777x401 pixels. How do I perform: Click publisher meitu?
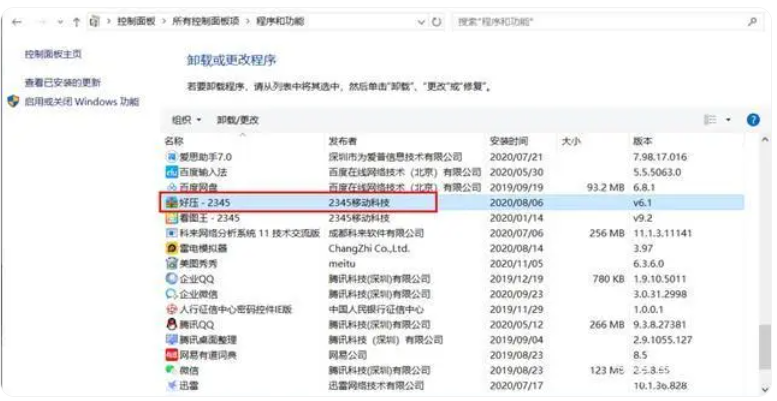point(341,264)
